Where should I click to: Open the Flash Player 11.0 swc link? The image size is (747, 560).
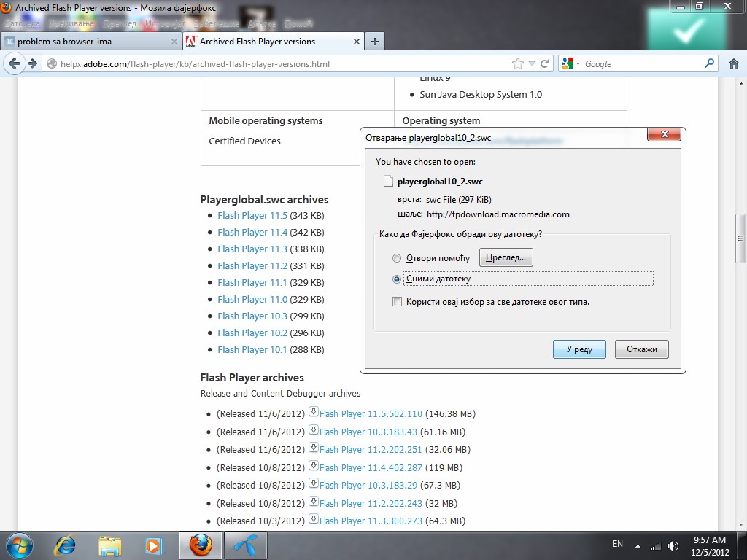pyautogui.click(x=252, y=299)
